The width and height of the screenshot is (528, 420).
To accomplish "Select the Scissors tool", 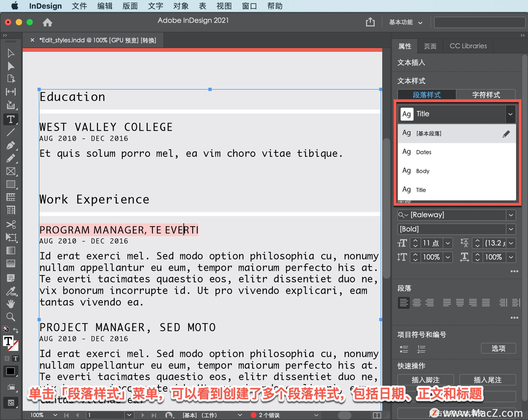I will pos(11,224).
